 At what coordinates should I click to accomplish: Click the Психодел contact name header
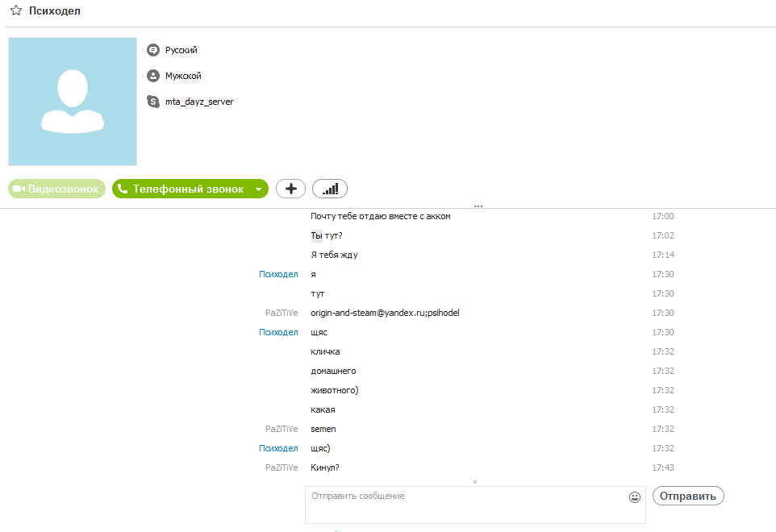(x=54, y=12)
